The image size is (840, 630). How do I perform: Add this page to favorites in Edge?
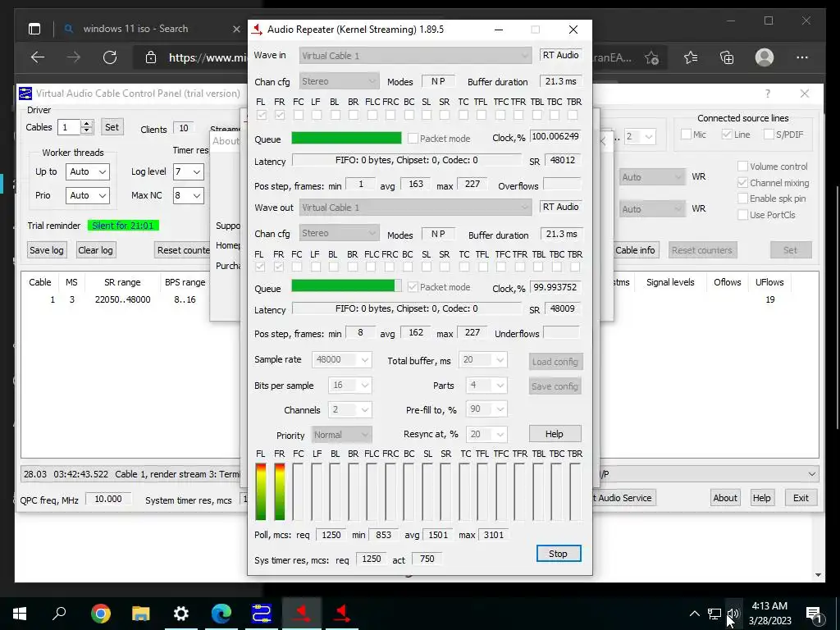point(651,57)
